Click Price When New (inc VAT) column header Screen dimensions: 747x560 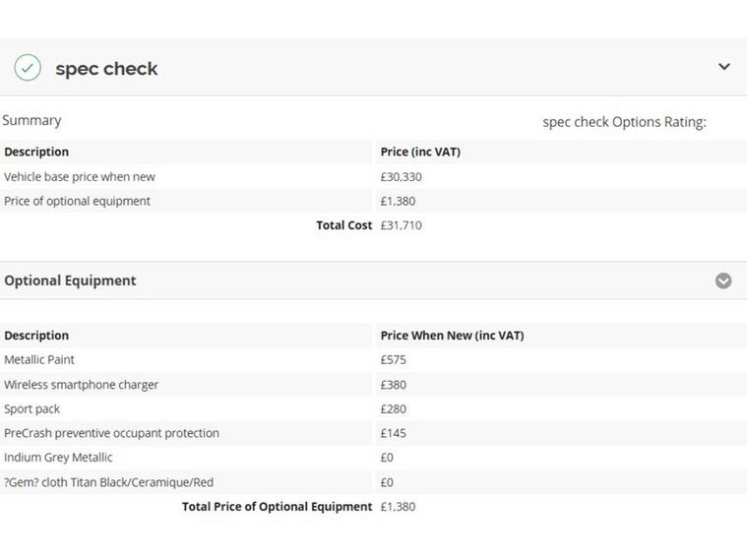coord(452,336)
